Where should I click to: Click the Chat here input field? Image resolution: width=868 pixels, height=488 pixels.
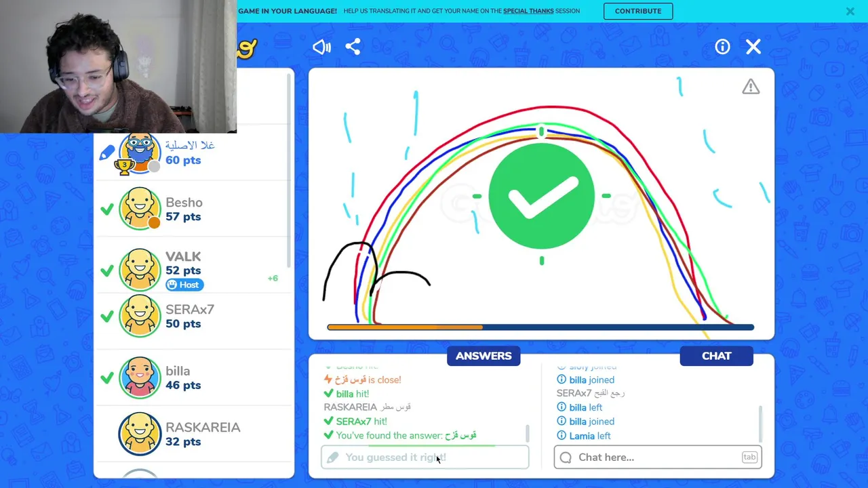(658, 457)
